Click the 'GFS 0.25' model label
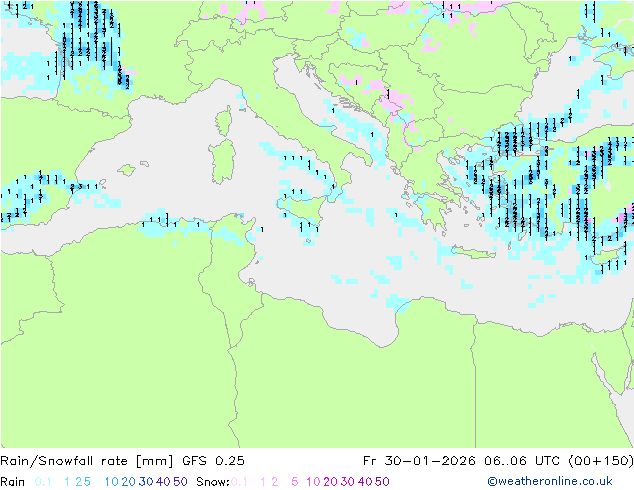The height and width of the screenshot is (490, 634). 213,461
